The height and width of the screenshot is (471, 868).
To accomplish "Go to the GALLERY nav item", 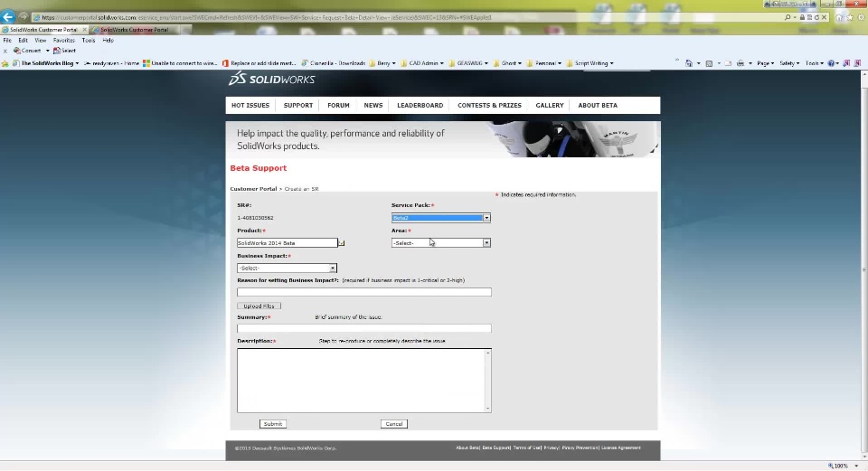I will [x=550, y=105].
